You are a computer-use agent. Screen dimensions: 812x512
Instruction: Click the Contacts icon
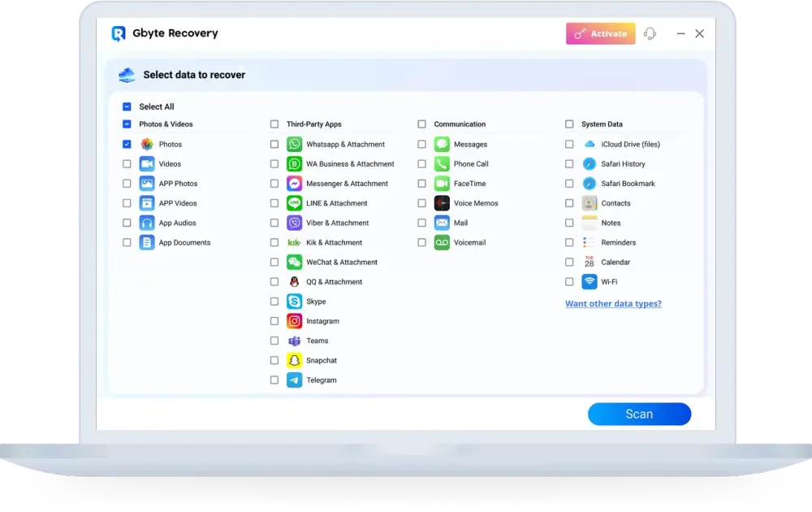coord(590,203)
